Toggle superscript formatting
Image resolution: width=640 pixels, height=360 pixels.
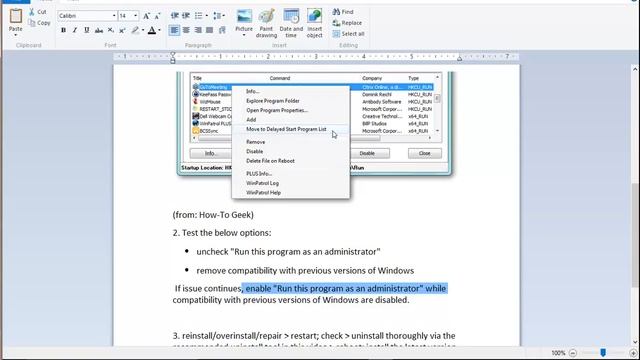(122, 30)
